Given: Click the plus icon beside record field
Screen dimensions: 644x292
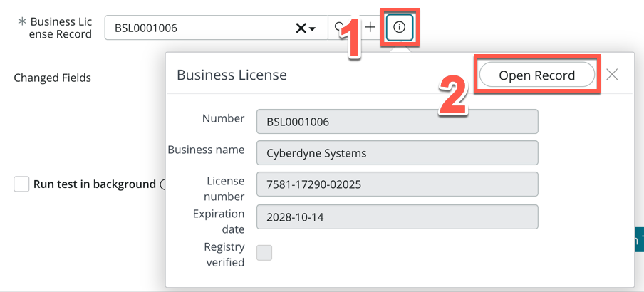Looking at the screenshot, I should pyautogui.click(x=370, y=28).
